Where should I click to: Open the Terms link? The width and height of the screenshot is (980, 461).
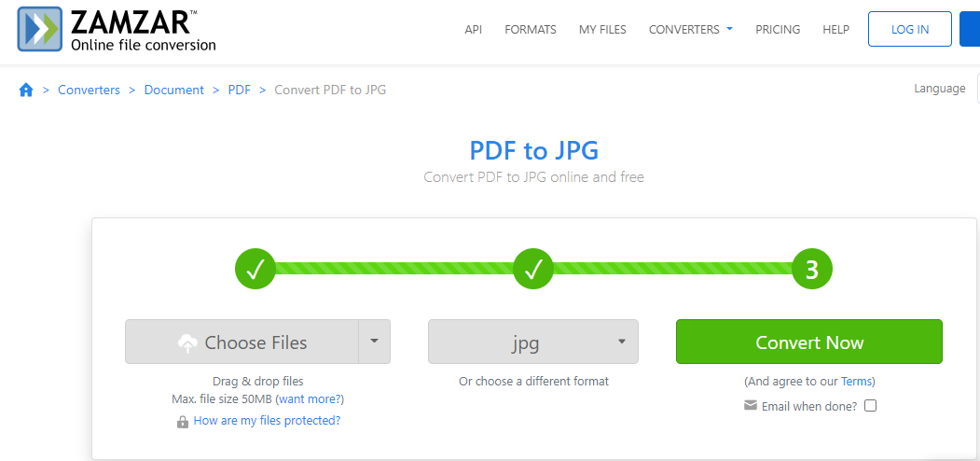click(x=856, y=381)
